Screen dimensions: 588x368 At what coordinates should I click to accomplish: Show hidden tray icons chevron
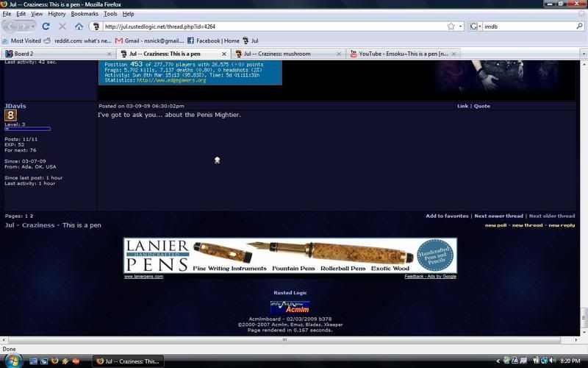(x=498, y=361)
